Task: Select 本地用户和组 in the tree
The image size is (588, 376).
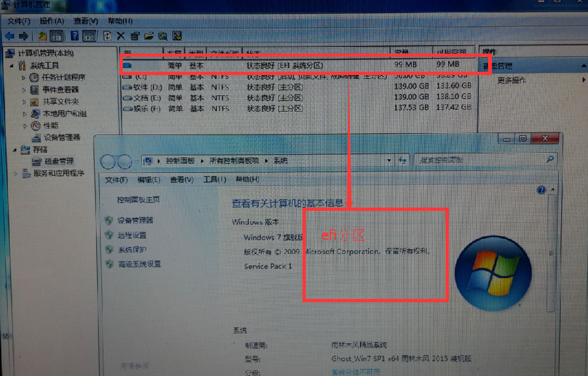Action: [65, 114]
